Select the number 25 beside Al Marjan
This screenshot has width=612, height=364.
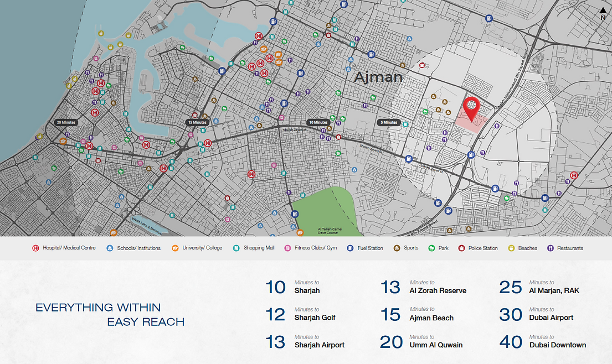pos(511,288)
